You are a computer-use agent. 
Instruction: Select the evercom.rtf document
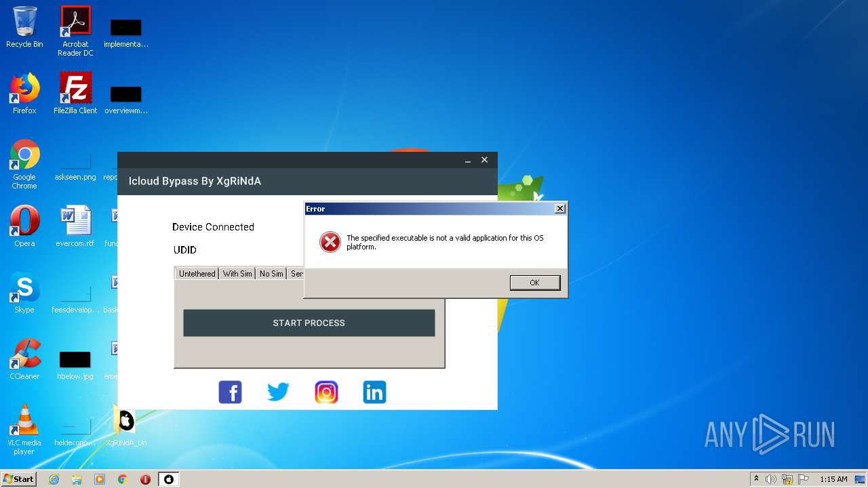75,226
